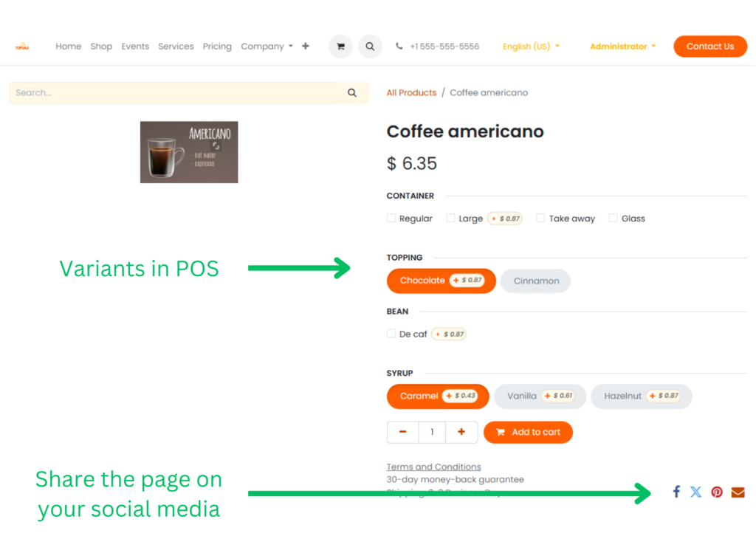The width and height of the screenshot is (756, 536).
Task: Share the page on X (Twitter)
Action: 695,492
